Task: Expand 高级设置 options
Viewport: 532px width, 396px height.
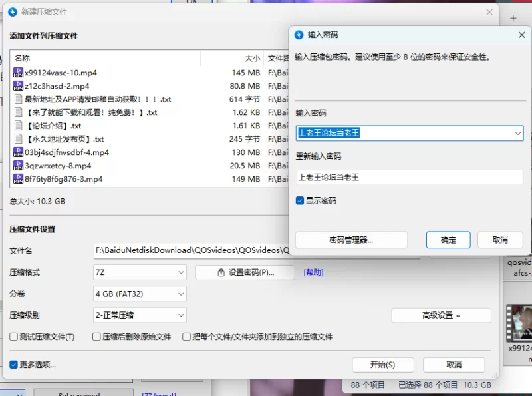Action: pos(441,315)
